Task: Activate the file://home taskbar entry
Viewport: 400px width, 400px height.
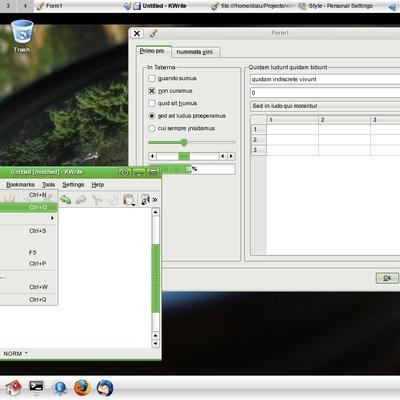Action: (253, 6)
